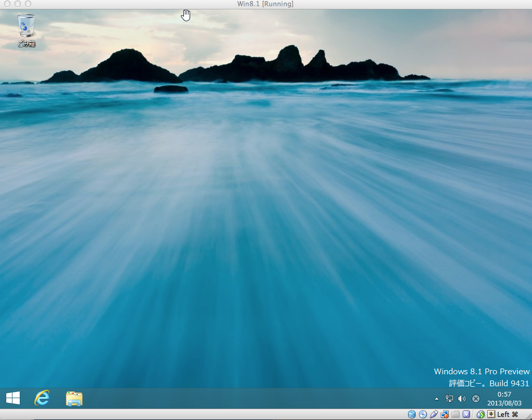Image resolution: width=532 pixels, height=420 pixels.
Task: Click the keyboard capture down-arrow indicator
Action: pos(491,414)
